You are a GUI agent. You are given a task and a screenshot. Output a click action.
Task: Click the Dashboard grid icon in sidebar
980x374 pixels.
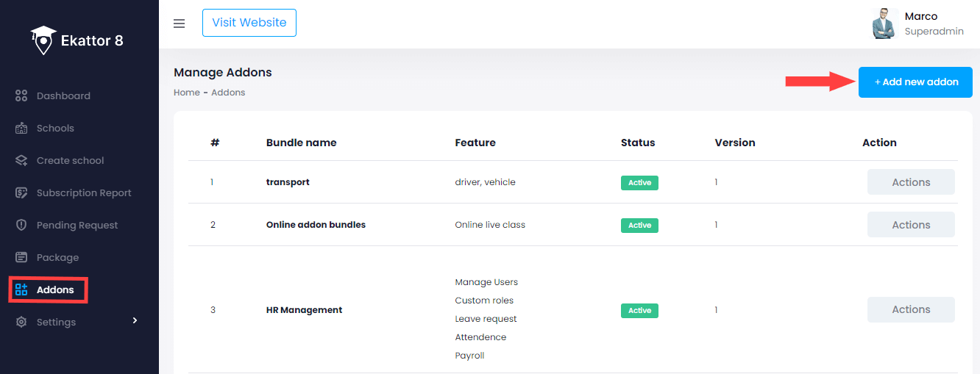click(21, 96)
